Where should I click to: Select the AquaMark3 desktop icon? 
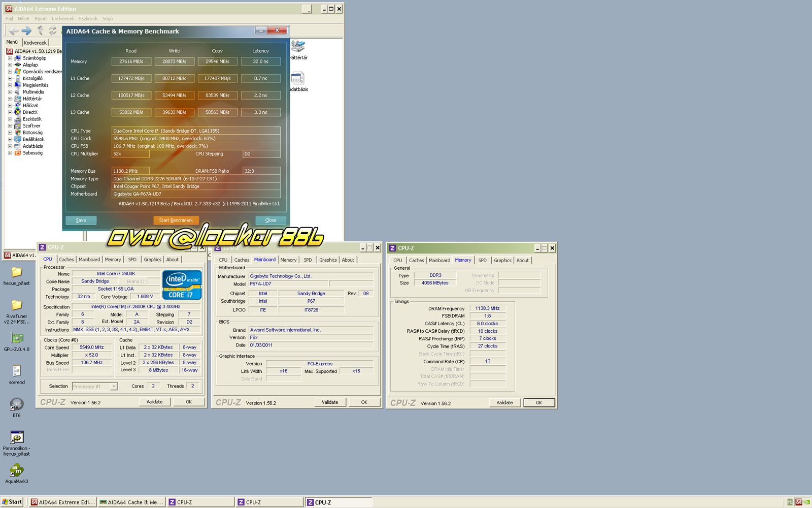[17, 470]
